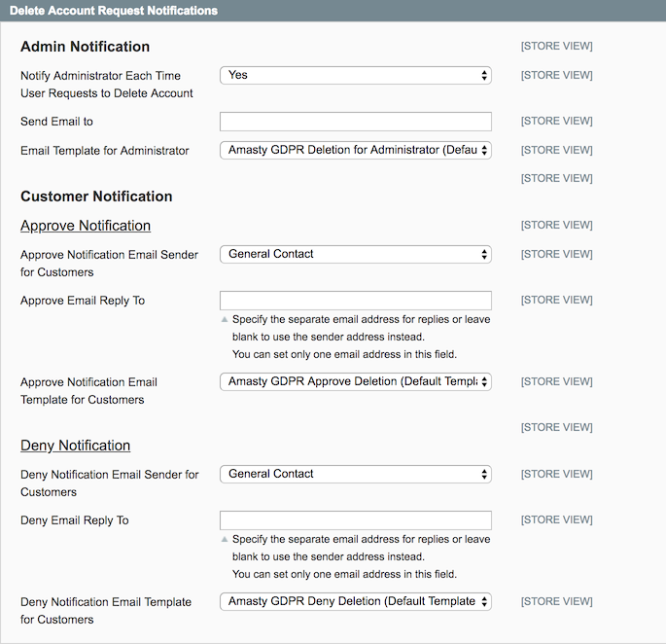This screenshot has height=644, width=666.
Task: Focus the Deny Email Reply To field
Action: pos(355,520)
